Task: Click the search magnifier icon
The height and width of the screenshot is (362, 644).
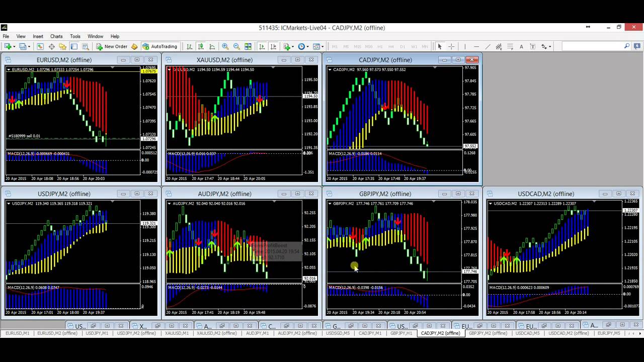Action: (x=627, y=46)
